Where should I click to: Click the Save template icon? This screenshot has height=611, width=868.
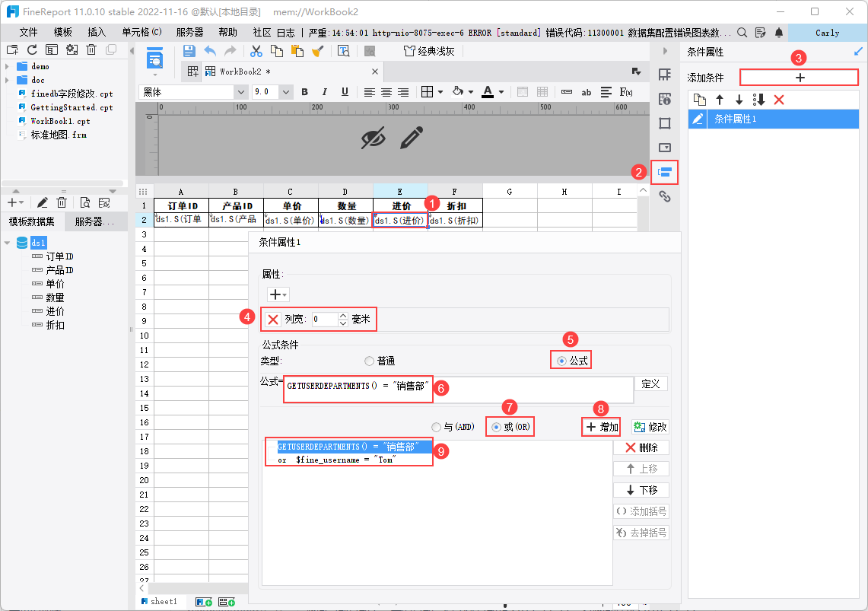tap(189, 52)
